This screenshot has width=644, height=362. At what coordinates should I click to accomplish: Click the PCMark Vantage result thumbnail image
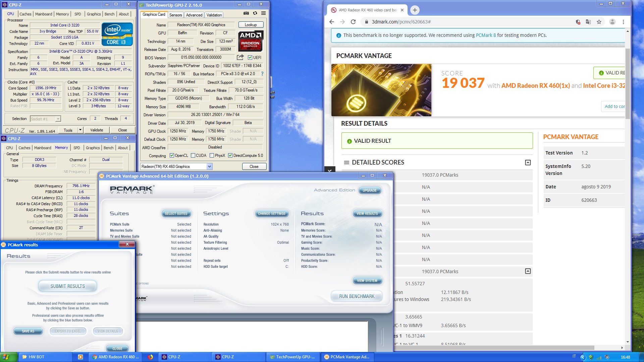click(x=381, y=90)
